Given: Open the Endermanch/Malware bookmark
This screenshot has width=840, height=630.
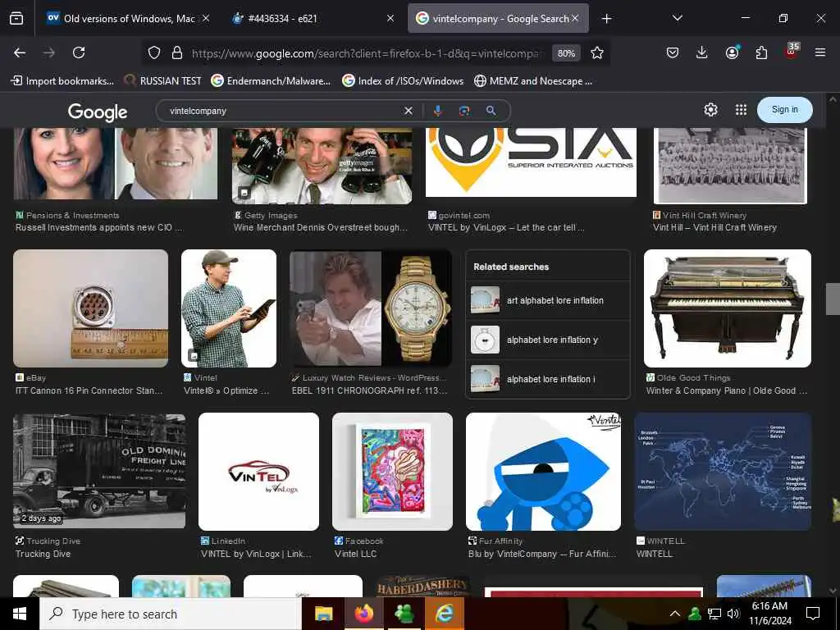Looking at the screenshot, I should point(271,81).
